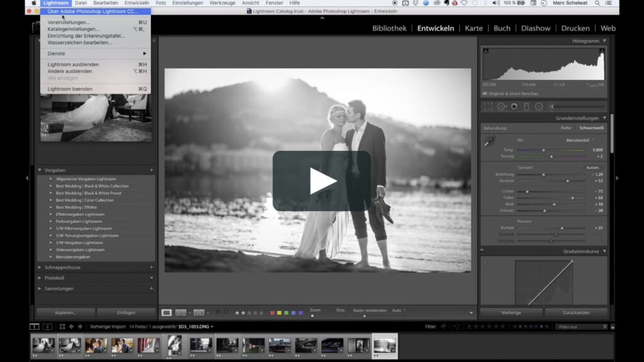The height and width of the screenshot is (362, 644).
Task: Switch treatment to Farbe
Action: click(x=566, y=128)
